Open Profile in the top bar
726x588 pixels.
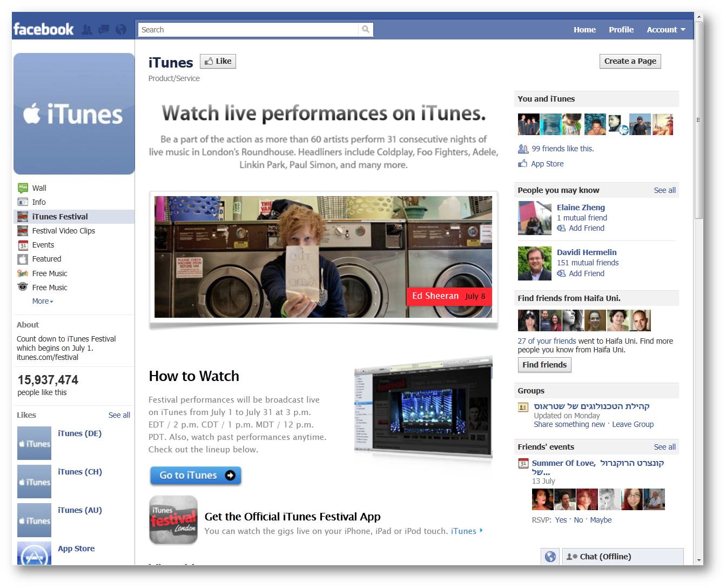click(x=621, y=30)
